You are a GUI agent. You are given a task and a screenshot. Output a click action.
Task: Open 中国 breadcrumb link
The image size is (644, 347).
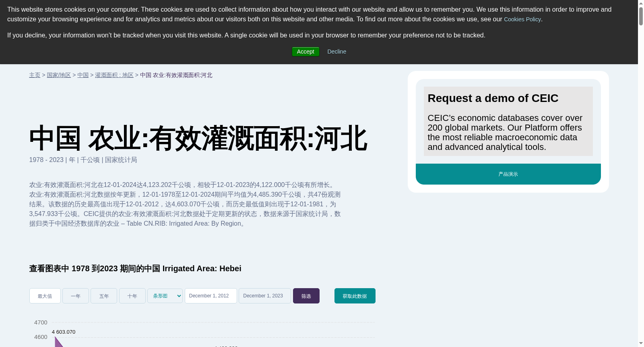pos(83,75)
